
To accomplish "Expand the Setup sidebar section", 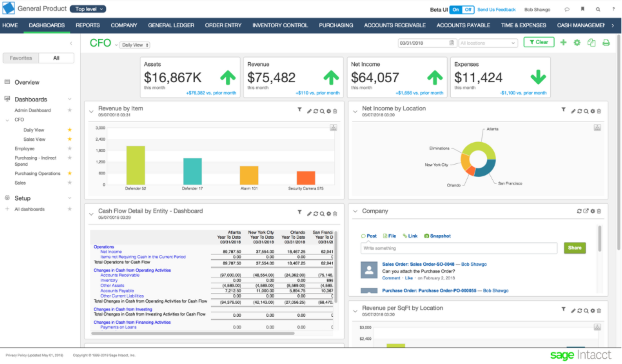I will (70, 198).
